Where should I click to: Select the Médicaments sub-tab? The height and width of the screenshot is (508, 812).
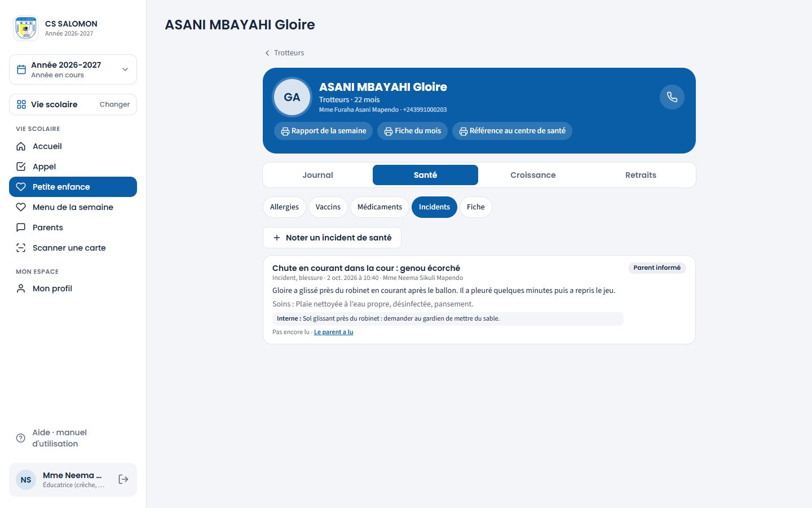(379, 207)
